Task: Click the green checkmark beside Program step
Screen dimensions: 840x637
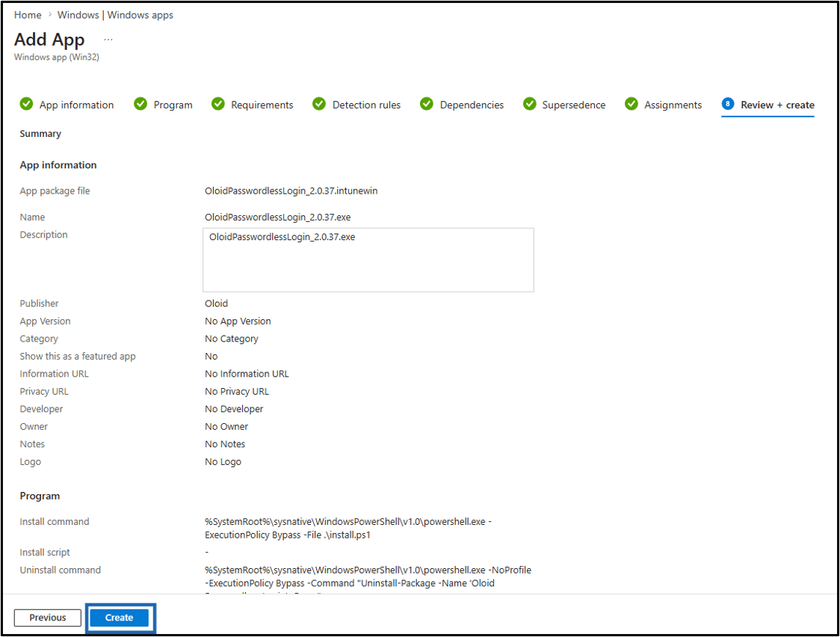Action: pyautogui.click(x=140, y=104)
